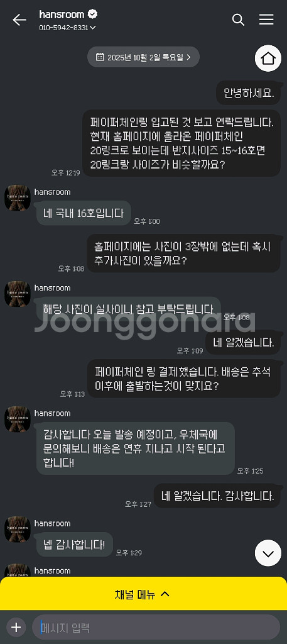Image resolution: width=287 pixels, height=644 pixels.
Task: Expand the 채널 메뉴 yellow bar
Action: click(x=143, y=594)
